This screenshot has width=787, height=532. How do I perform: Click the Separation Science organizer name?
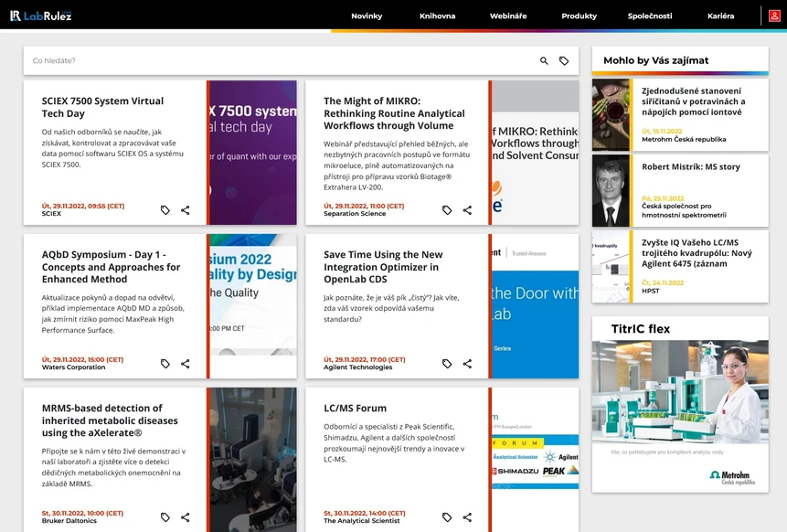[355, 213]
